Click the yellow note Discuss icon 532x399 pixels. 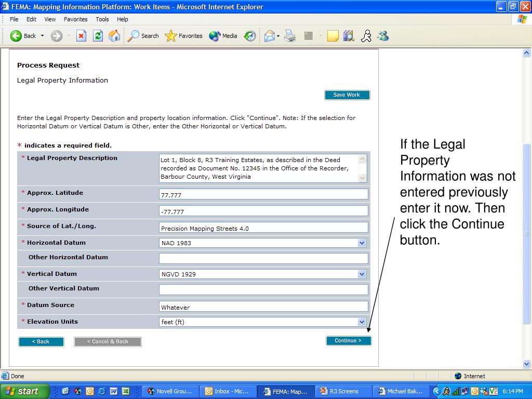click(332, 36)
